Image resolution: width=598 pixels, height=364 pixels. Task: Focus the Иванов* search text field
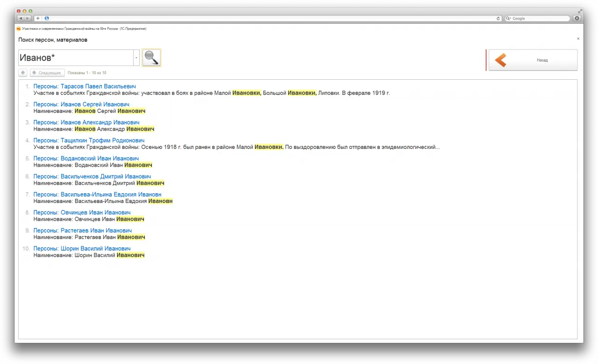76,58
